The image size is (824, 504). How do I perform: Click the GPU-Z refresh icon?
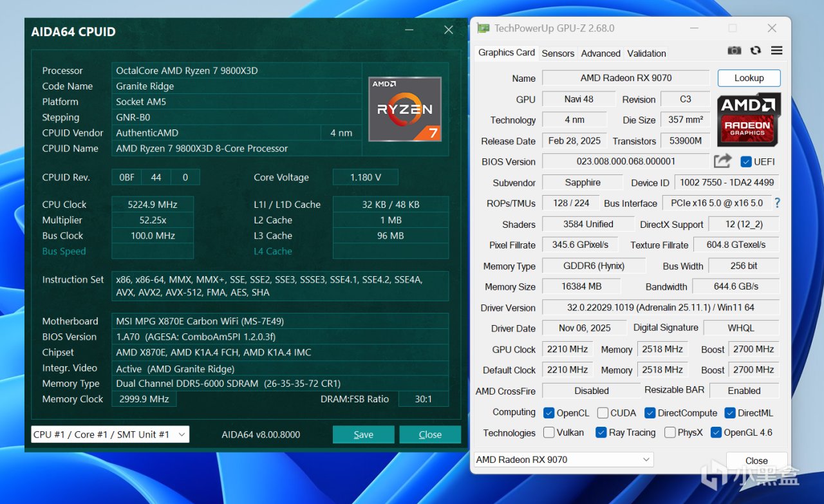pos(755,51)
